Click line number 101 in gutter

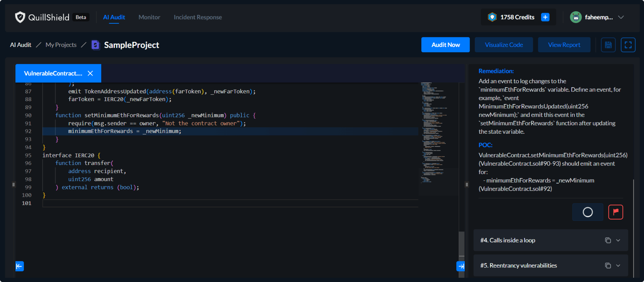26,203
